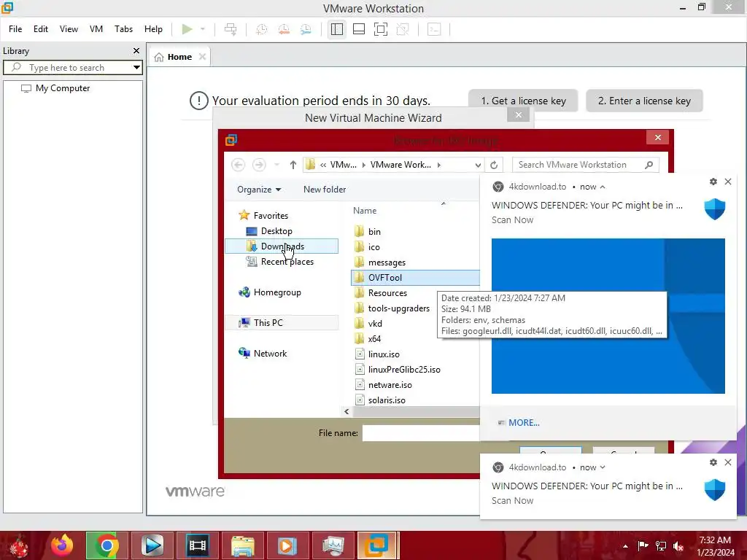Toggle Show Library sidebar icon
The image size is (747, 560).
click(x=337, y=29)
